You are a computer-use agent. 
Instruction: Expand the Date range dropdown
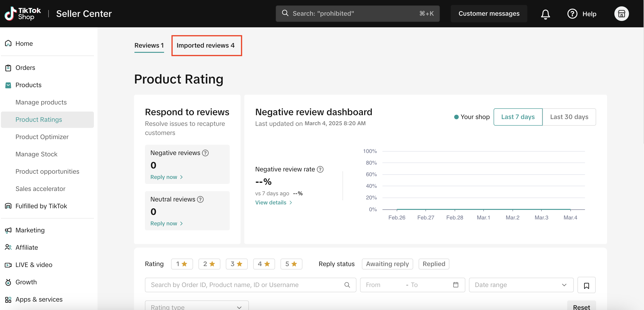click(521, 285)
